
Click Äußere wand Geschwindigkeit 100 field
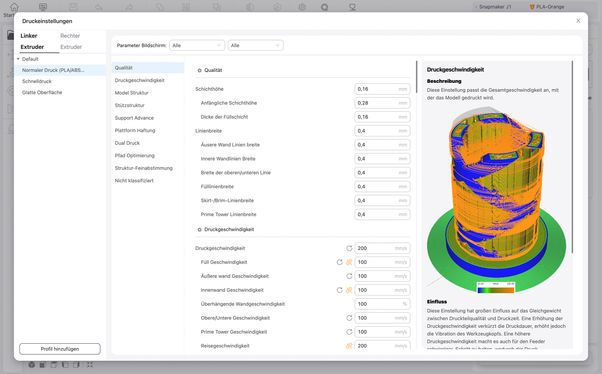pyautogui.click(x=382, y=276)
